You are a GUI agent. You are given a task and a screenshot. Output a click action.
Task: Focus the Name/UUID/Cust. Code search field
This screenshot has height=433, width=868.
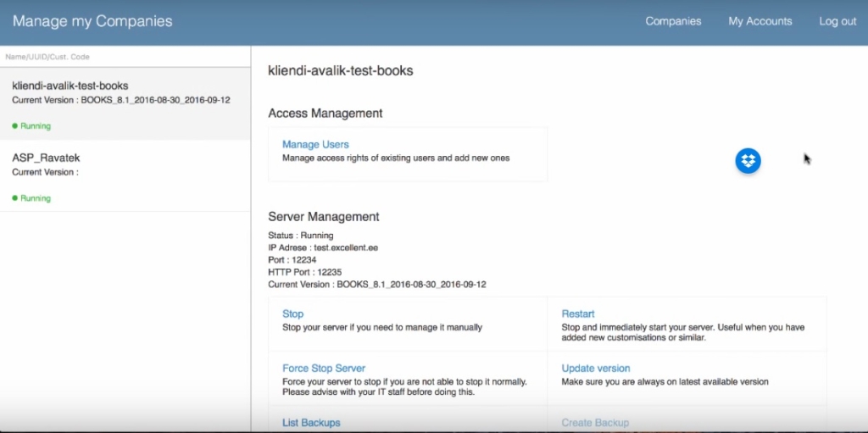(x=125, y=57)
